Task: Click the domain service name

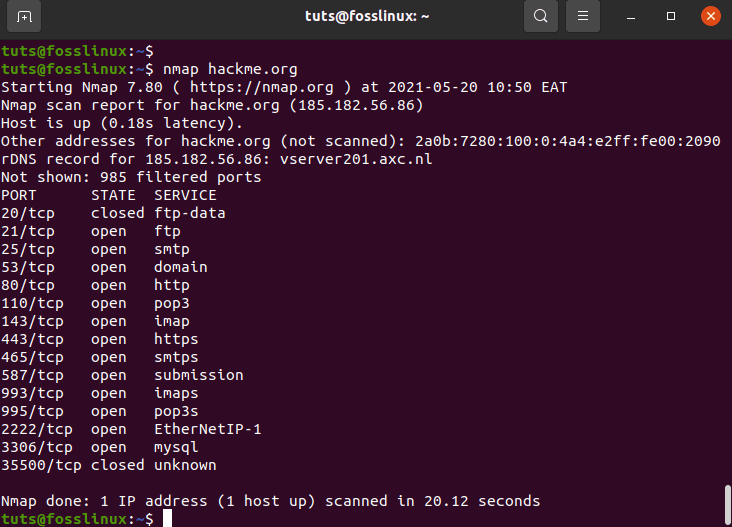Action: (181, 267)
